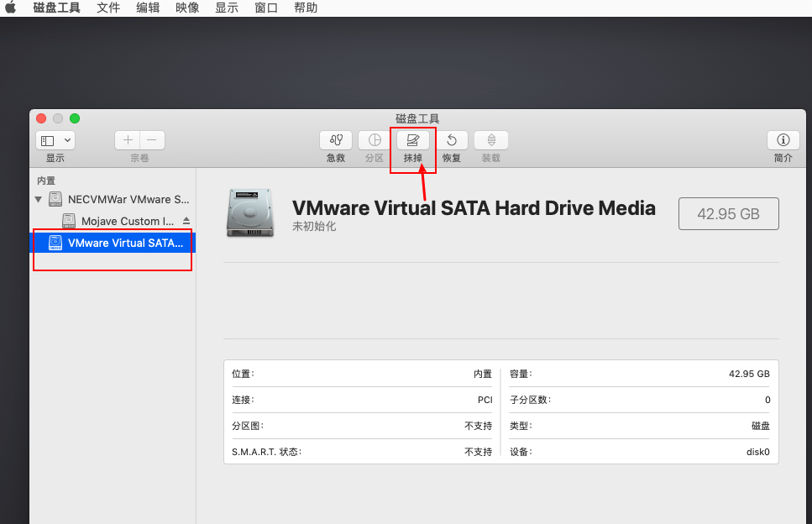Screen dimensions: 812x524
Task: Open the 磁盘工具 application menu
Action: coord(56,8)
